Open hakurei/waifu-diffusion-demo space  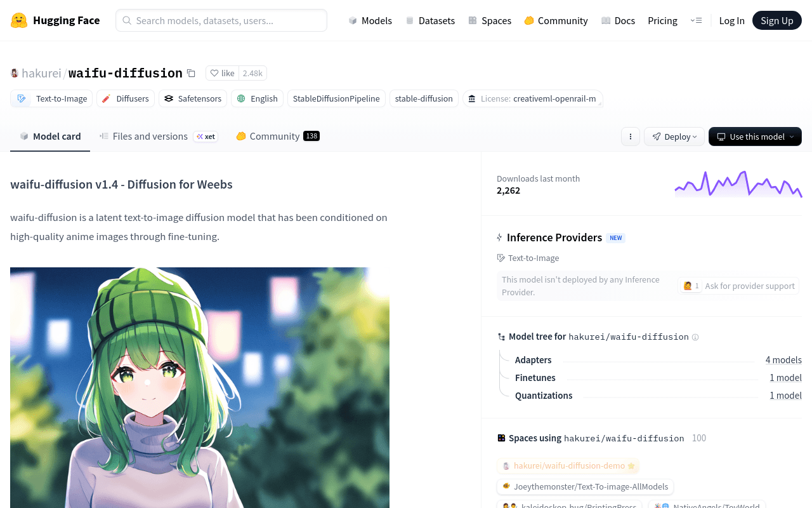[568, 466]
